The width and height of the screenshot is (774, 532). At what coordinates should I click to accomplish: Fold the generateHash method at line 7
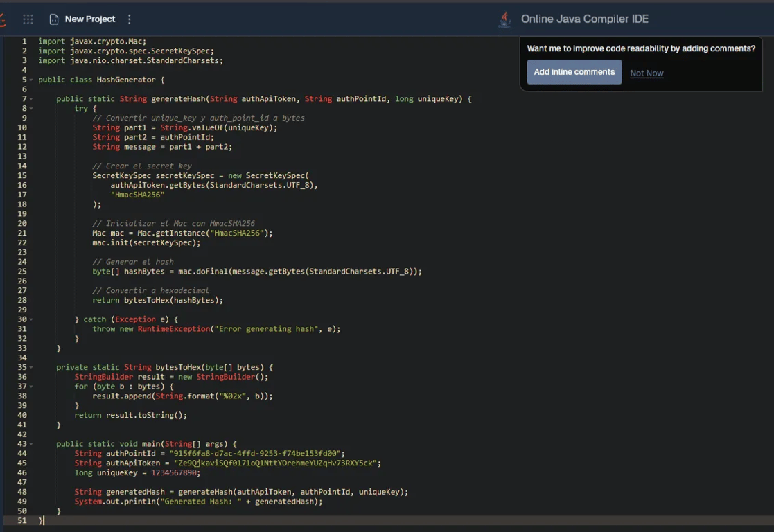(31, 99)
